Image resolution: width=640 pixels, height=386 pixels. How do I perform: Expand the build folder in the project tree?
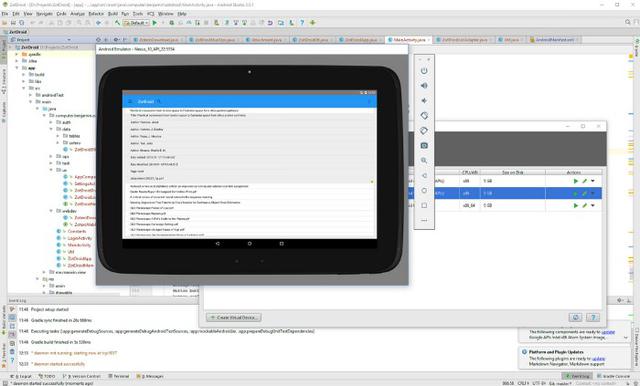24,75
